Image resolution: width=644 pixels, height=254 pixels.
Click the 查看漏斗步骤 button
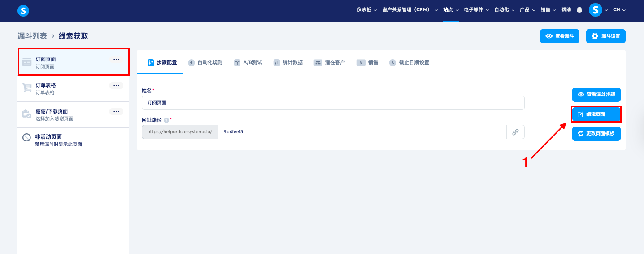coord(596,95)
